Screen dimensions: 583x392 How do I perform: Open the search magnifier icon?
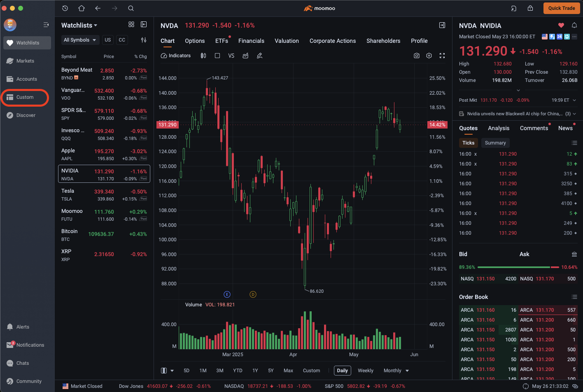tap(131, 8)
